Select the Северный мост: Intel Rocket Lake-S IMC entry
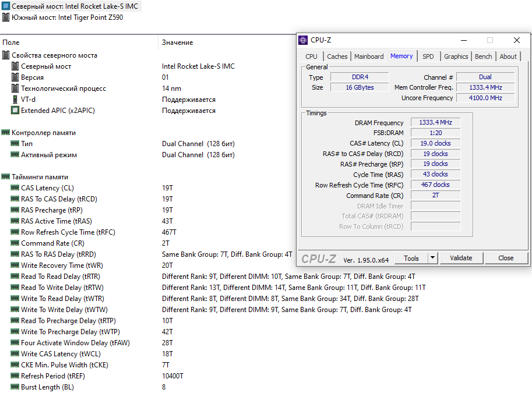The width and height of the screenshot is (532, 393). click(71, 6)
